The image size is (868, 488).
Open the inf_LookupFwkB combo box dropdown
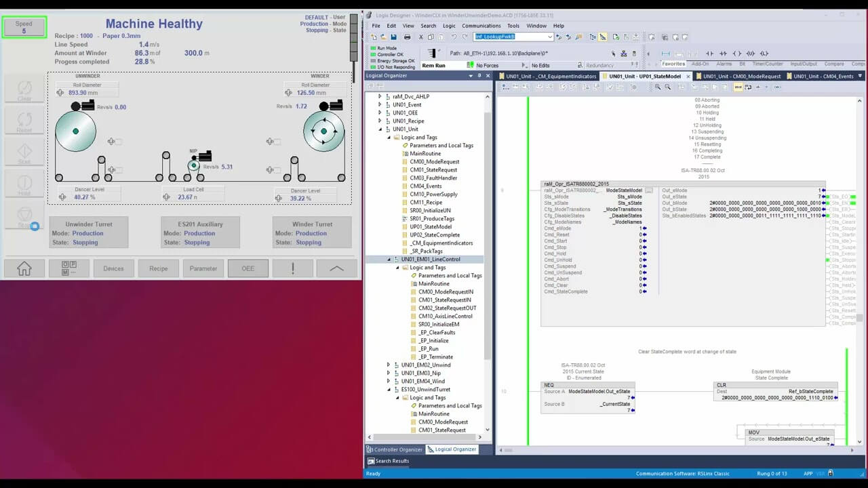pyautogui.click(x=549, y=37)
